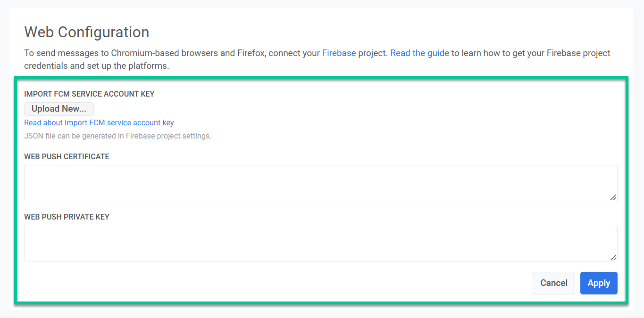Screen dimensions: 644x318
Task: Click the Upload New file chooser control
Action: [x=59, y=108]
